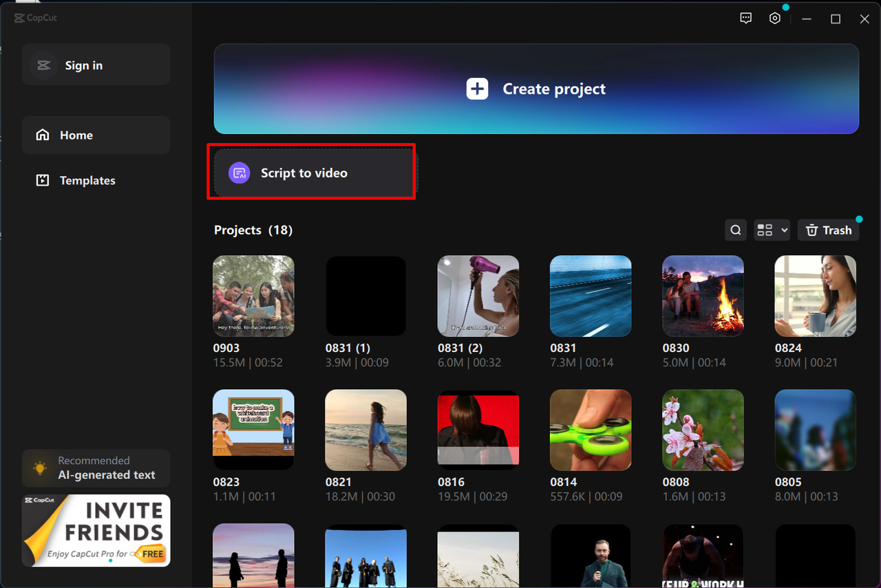Open CapCut settings via gear icon
This screenshot has height=588, width=881.
coord(775,18)
